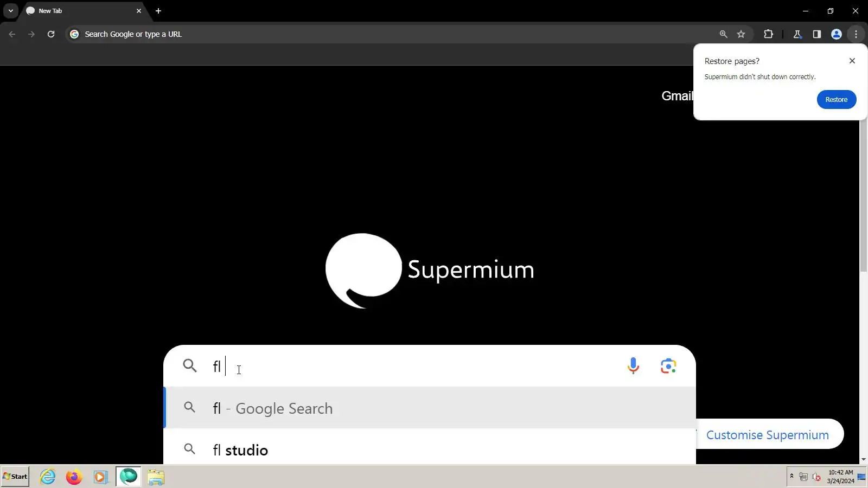Screen dimensions: 868x488
Task: Reload the page
Action: point(51,34)
